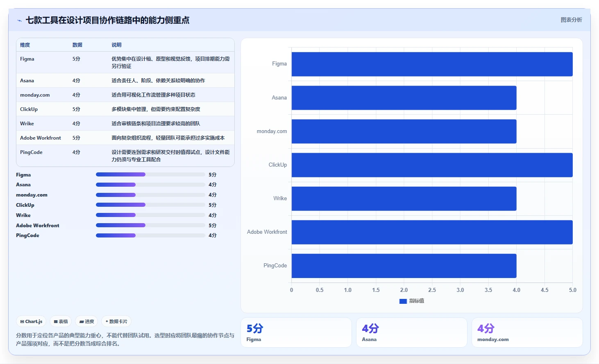Toggle the 指标值 legend label
Image resolution: width=599 pixels, height=364 pixels.
click(417, 301)
